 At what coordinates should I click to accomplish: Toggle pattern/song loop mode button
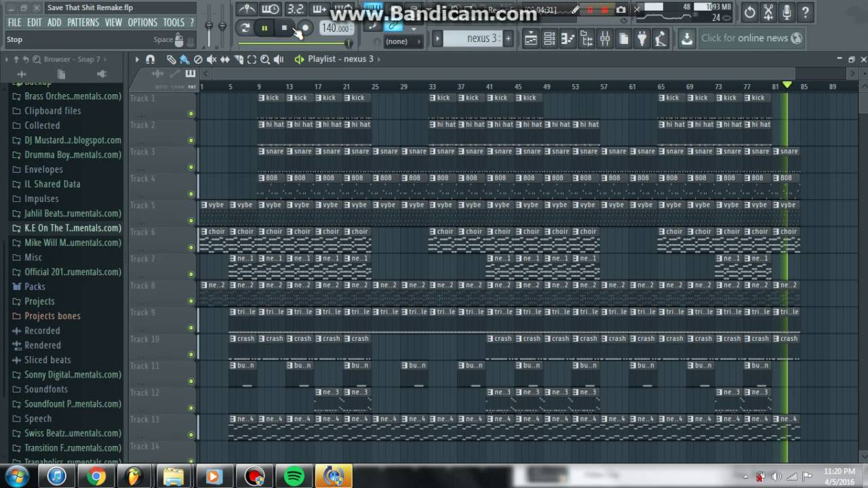(x=245, y=28)
